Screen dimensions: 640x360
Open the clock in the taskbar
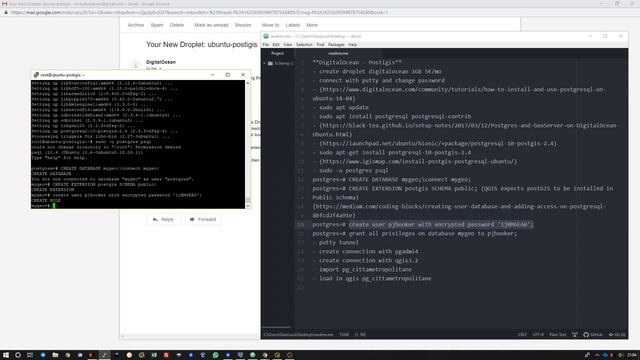point(632,355)
